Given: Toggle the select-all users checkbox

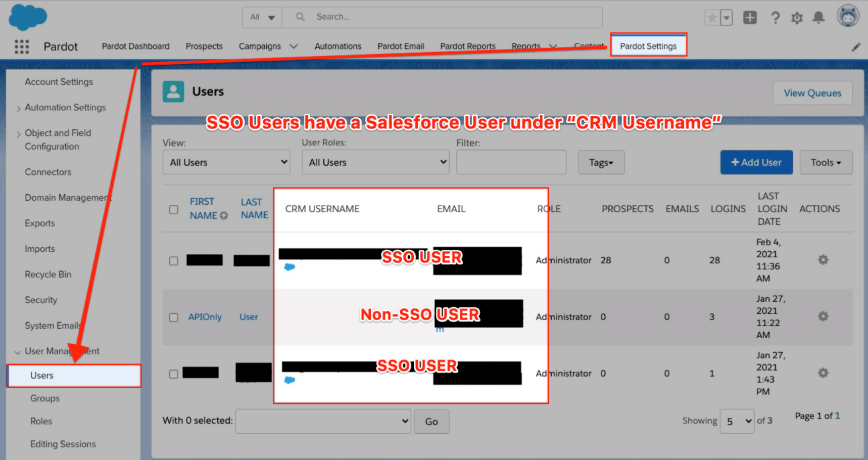Looking at the screenshot, I should (174, 210).
